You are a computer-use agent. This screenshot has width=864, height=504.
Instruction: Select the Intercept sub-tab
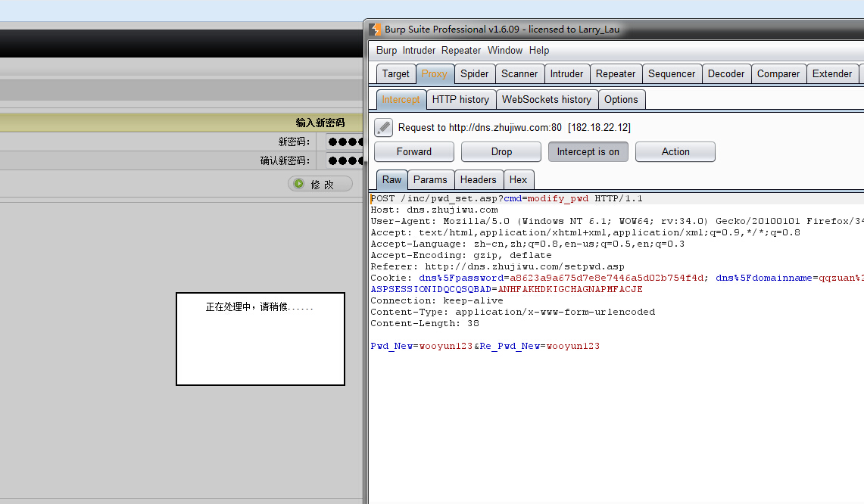pyautogui.click(x=401, y=100)
